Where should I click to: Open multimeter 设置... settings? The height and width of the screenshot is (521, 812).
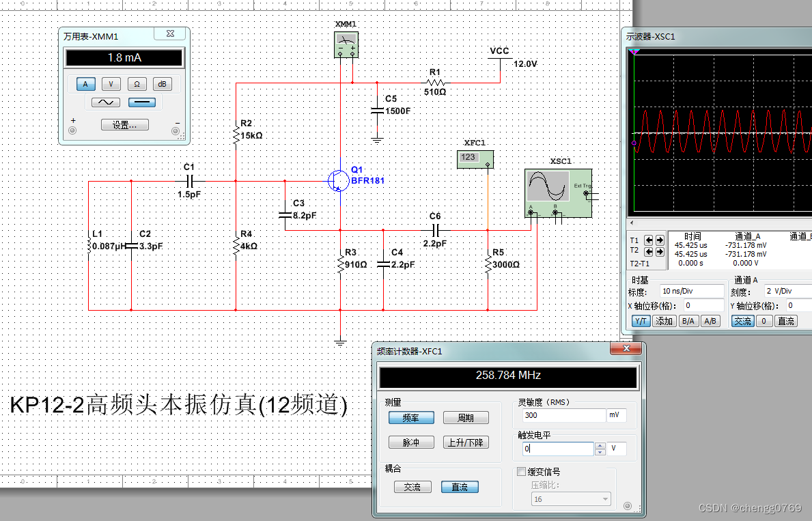click(125, 125)
